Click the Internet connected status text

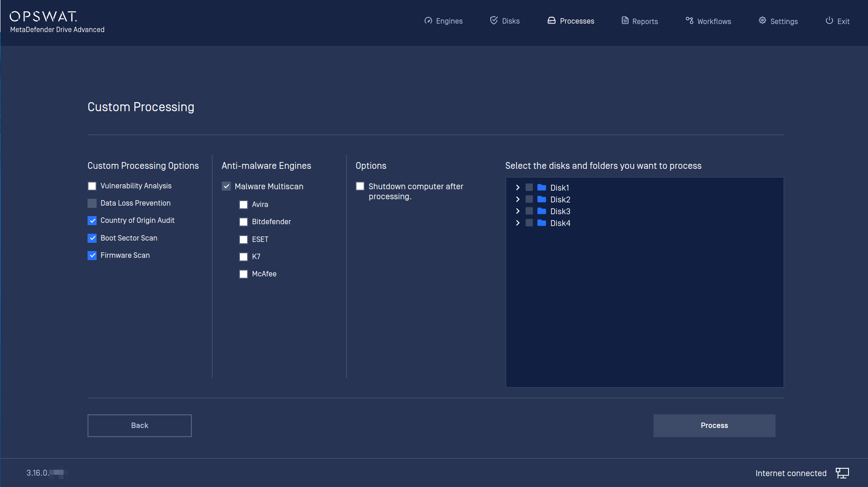pyautogui.click(x=791, y=473)
